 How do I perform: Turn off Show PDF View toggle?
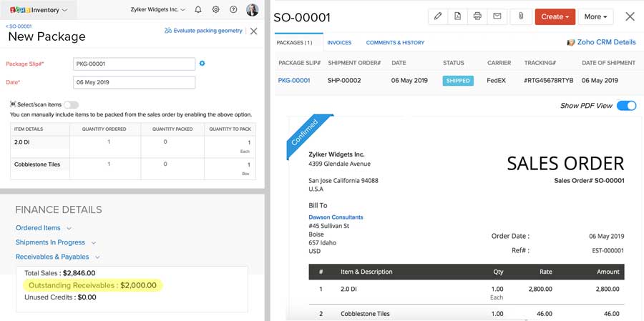click(626, 106)
